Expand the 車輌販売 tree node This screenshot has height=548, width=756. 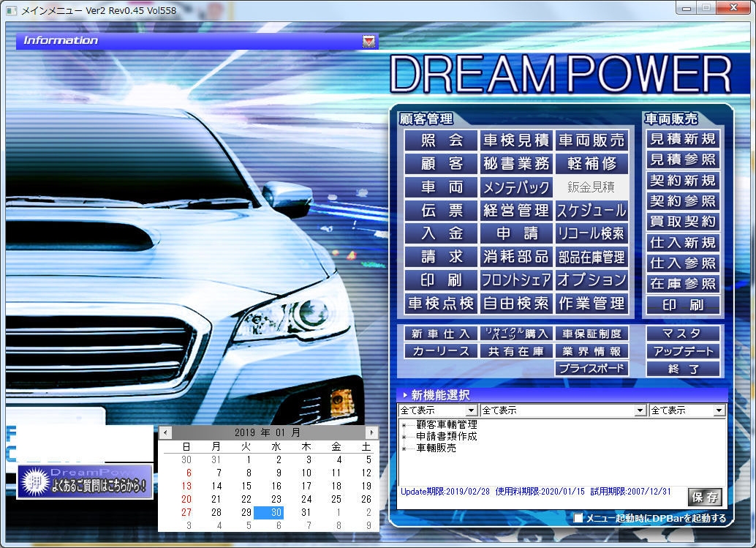[404, 448]
